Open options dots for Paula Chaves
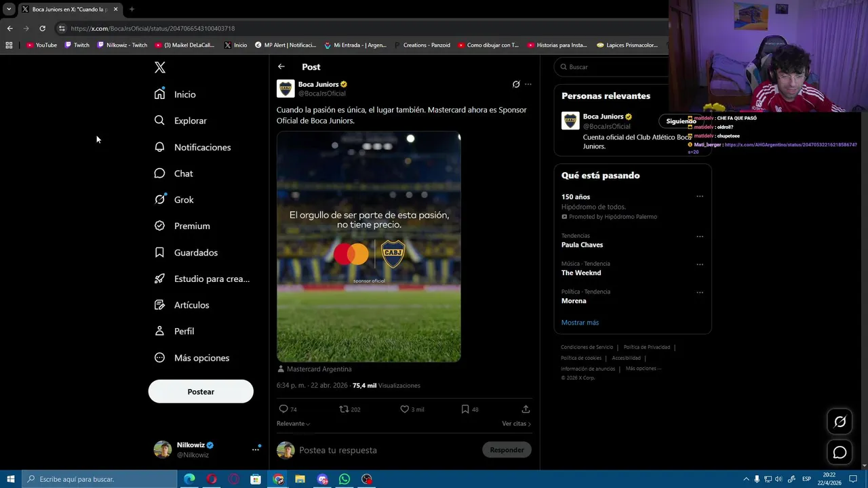Screen dimensions: 868x488 click(x=700, y=237)
